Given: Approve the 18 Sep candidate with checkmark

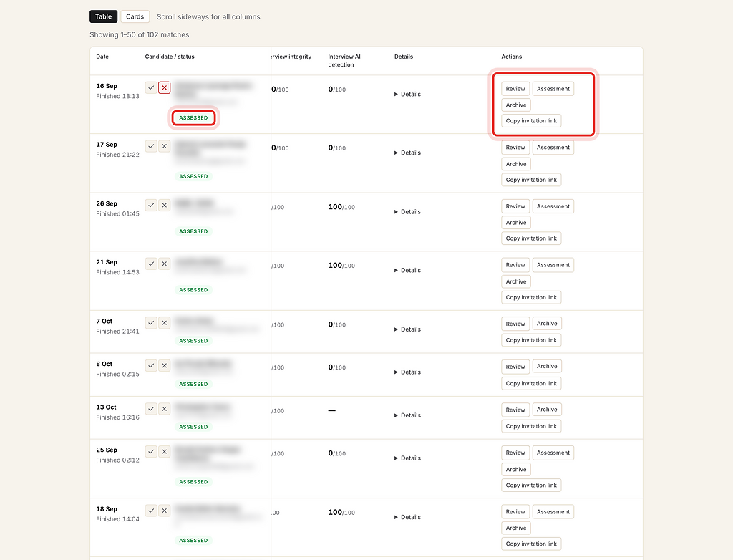Looking at the screenshot, I should coord(151,511).
